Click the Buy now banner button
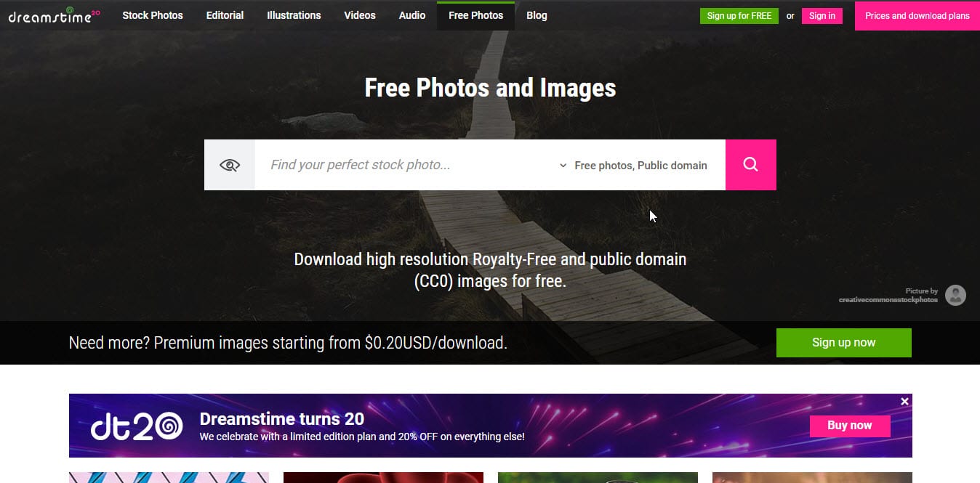Screen dimensions: 980x483 coord(850,426)
